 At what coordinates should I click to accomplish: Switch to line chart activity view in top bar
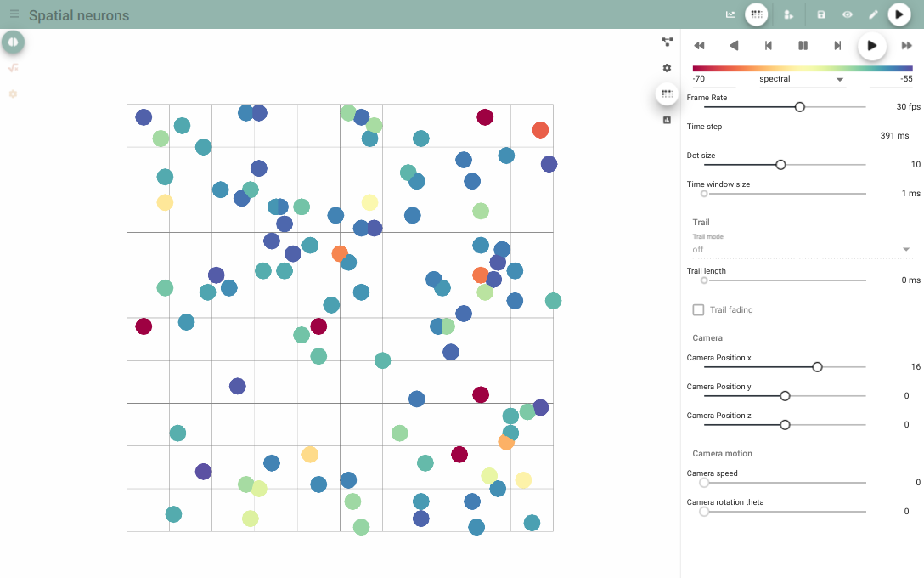pyautogui.click(x=730, y=14)
